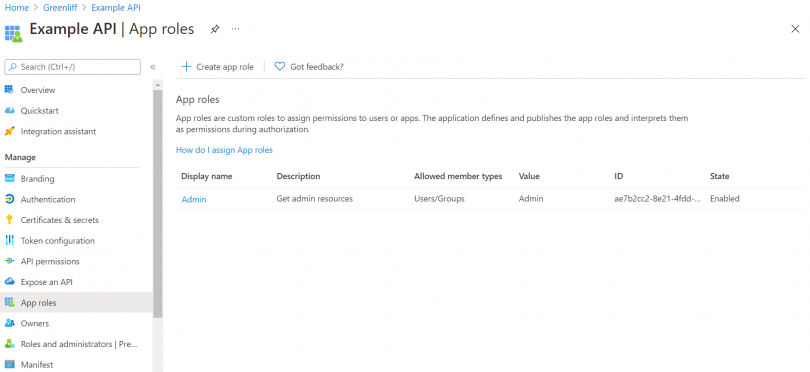The image size is (810, 372).
Task: Click the Owners people icon
Action: point(9,323)
